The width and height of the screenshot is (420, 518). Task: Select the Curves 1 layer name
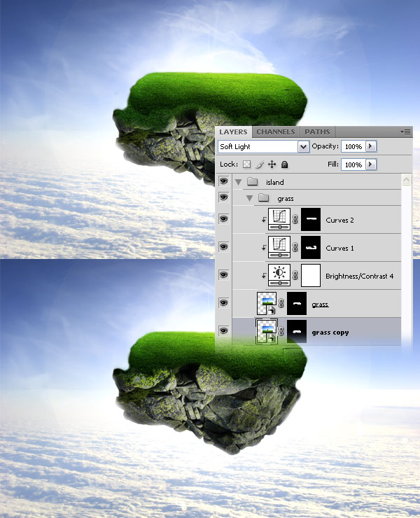pyautogui.click(x=339, y=248)
